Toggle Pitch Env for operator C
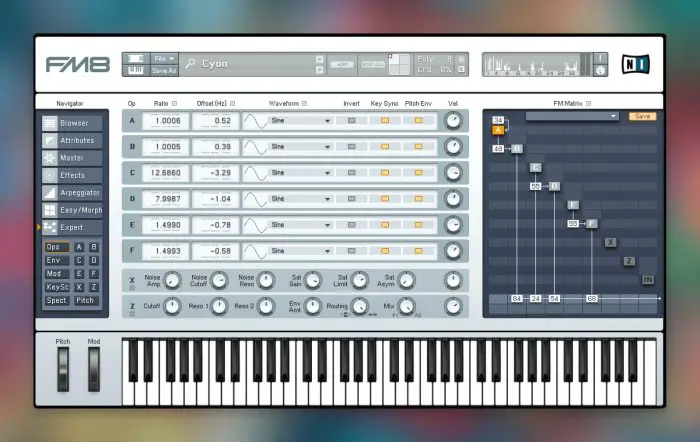Screen dimensions: 700x442 (418, 173)
